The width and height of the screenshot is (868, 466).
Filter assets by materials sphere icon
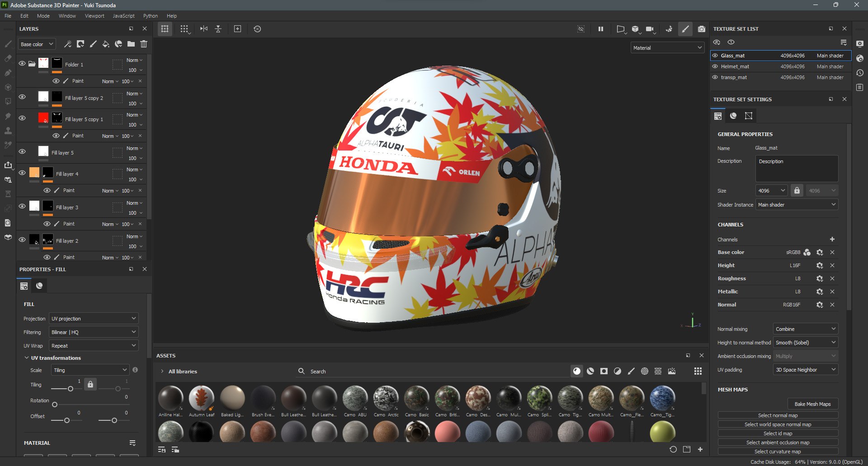[577, 371]
